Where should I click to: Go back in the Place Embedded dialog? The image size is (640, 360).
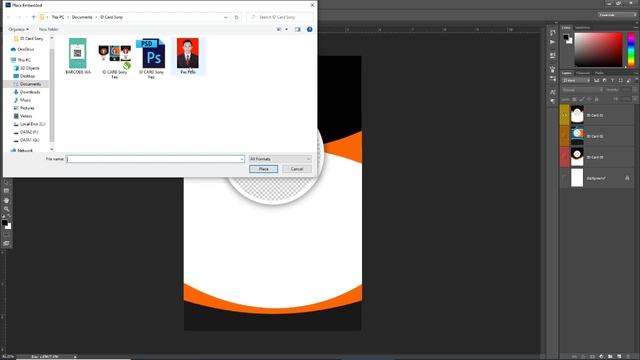click(9, 17)
